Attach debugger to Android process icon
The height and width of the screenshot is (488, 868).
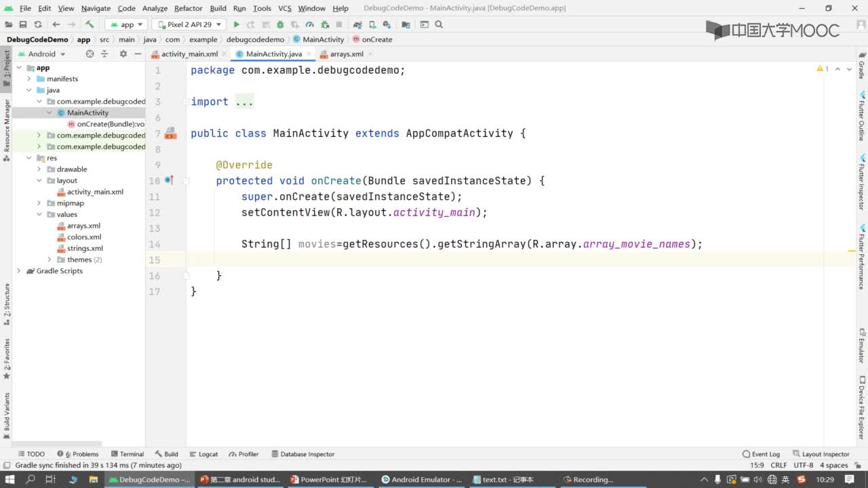tap(324, 24)
